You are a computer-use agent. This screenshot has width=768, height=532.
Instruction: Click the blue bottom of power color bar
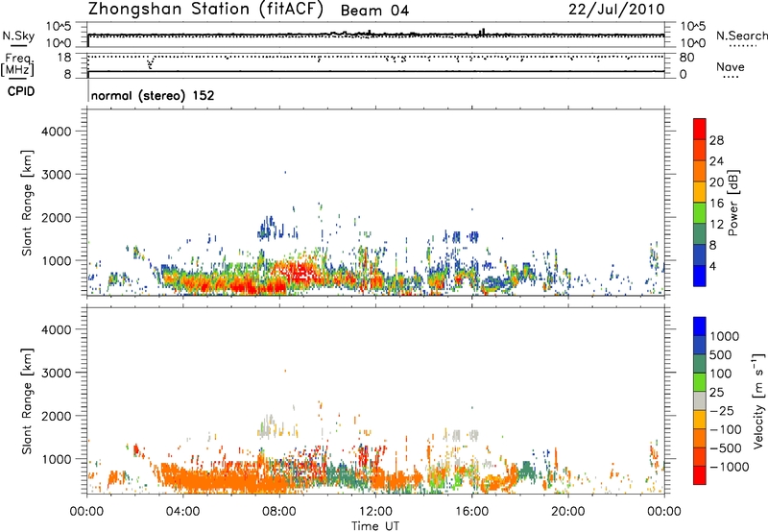coord(700,276)
